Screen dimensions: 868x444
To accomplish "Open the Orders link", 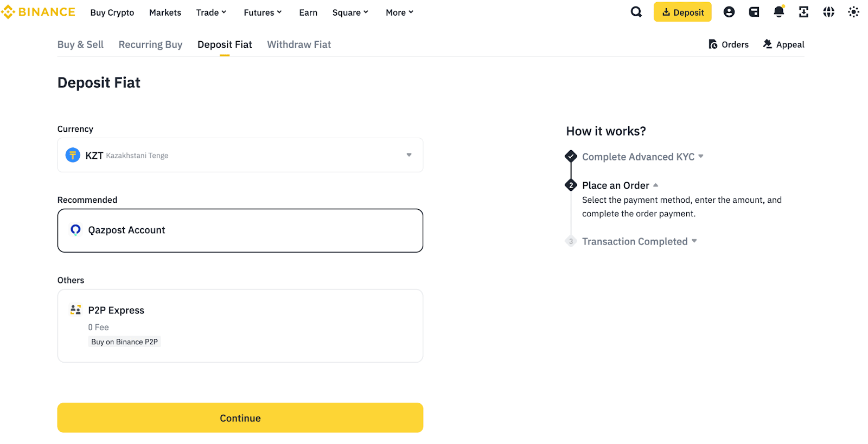I will click(x=729, y=44).
